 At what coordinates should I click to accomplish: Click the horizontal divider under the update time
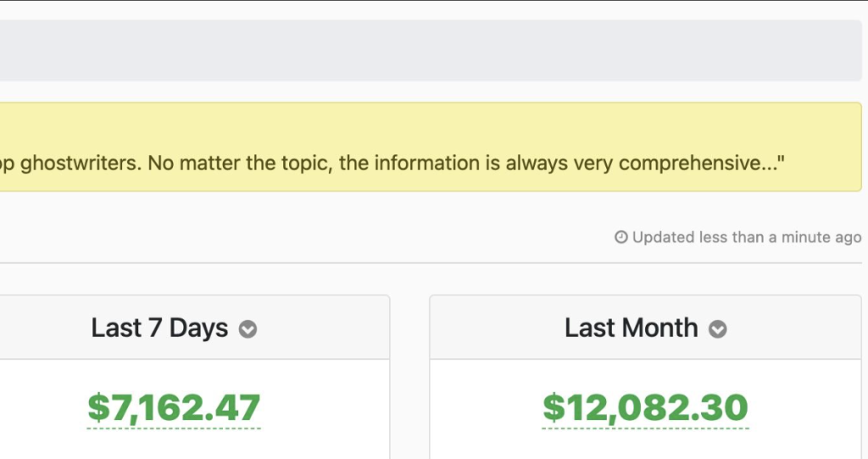point(424,263)
